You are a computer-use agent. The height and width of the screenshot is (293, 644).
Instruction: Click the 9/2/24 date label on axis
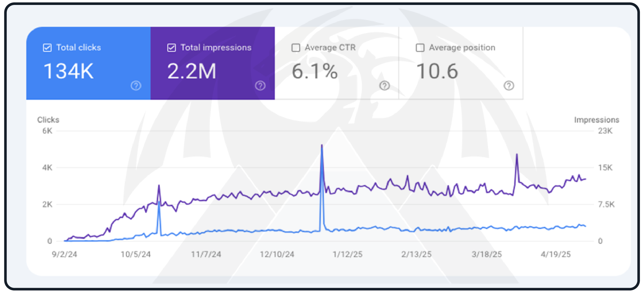tap(64, 254)
